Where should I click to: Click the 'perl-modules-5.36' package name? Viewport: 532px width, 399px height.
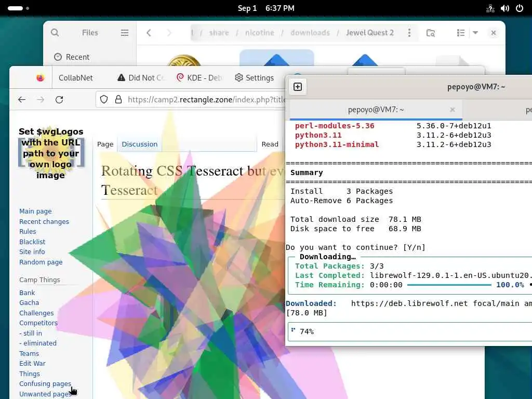pos(335,126)
